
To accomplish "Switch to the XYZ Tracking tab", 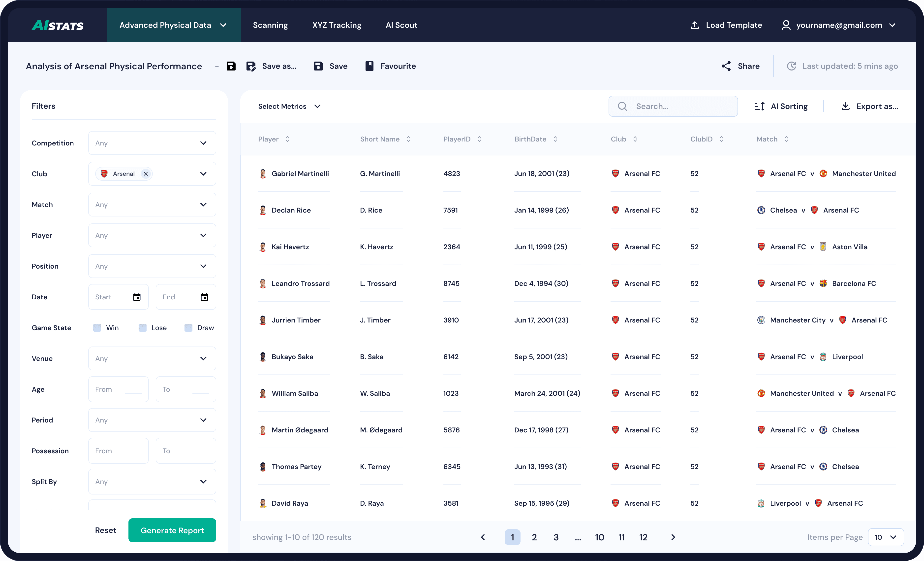I will pos(336,25).
